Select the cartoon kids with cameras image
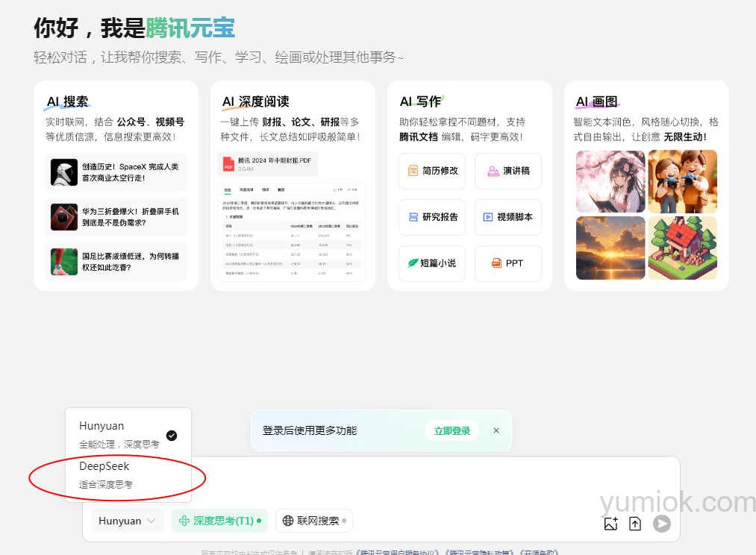The width and height of the screenshot is (756, 555). [683, 181]
